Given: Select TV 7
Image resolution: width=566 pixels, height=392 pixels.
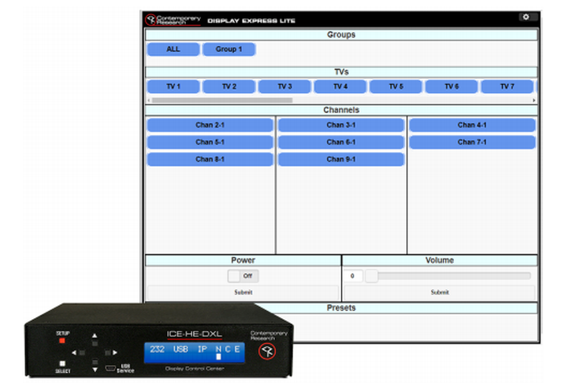Looking at the screenshot, I should (x=507, y=86).
